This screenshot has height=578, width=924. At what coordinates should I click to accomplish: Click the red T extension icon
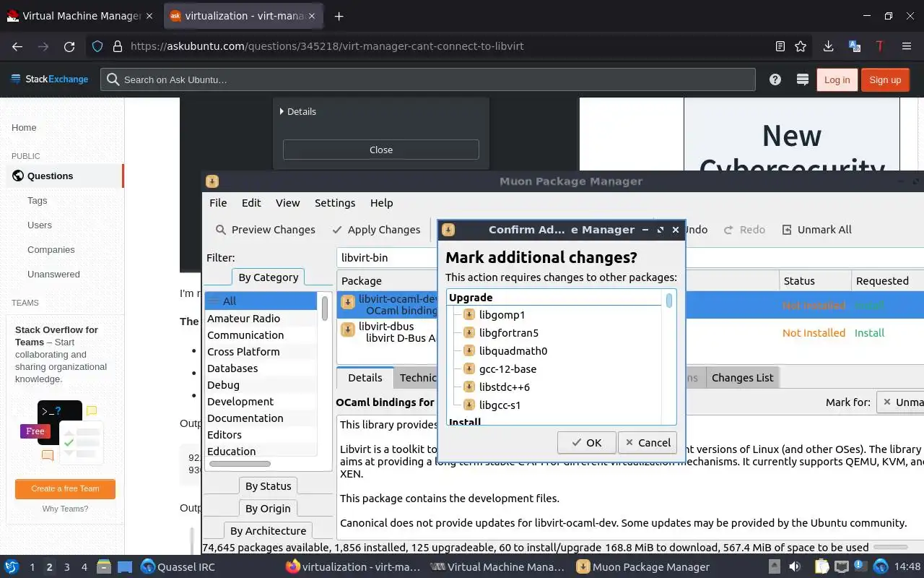click(x=880, y=46)
